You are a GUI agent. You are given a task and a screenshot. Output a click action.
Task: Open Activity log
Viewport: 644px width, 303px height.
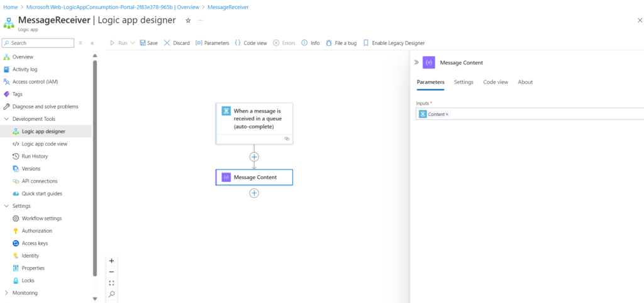[x=25, y=69]
